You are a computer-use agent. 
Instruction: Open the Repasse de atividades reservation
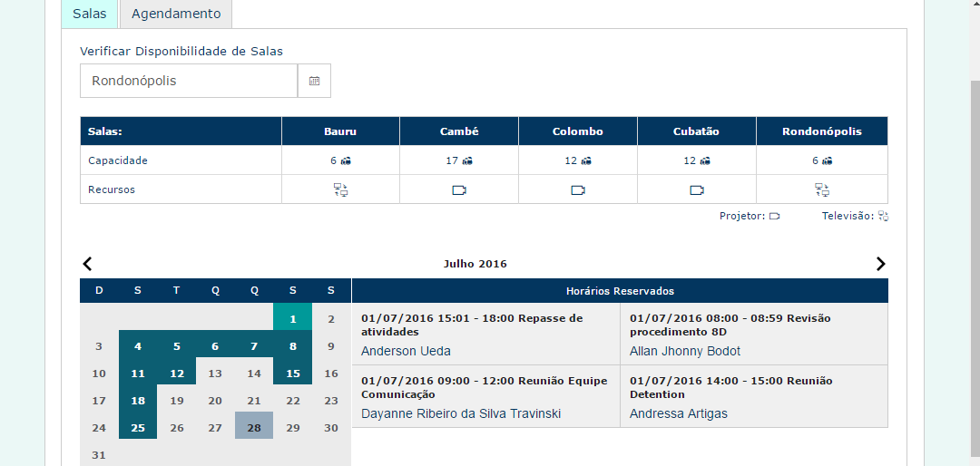pyautogui.click(x=486, y=335)
